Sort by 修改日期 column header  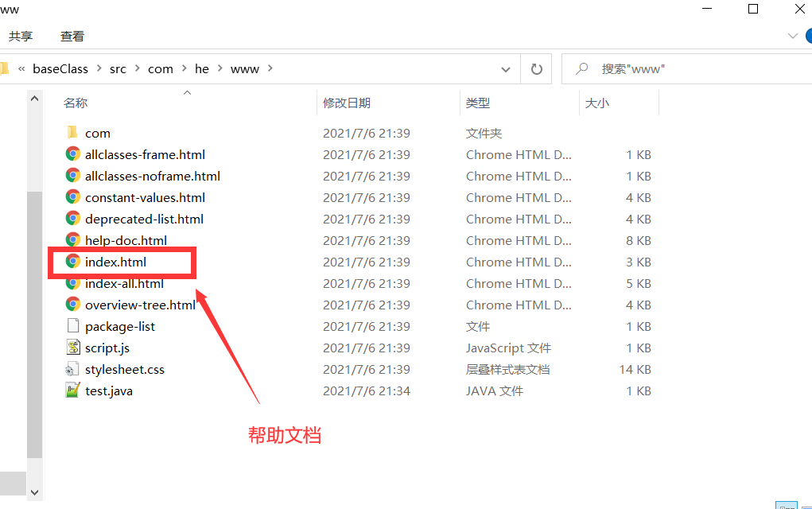[347, 103]
